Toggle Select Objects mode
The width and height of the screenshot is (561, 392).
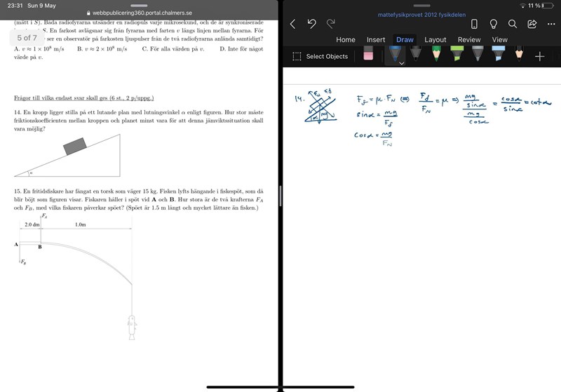coord(320,56)
